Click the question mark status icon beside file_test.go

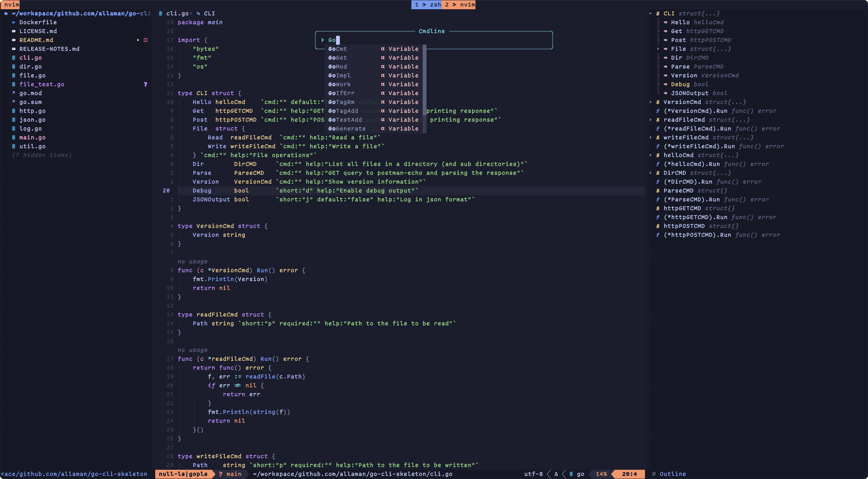(146, 84)
